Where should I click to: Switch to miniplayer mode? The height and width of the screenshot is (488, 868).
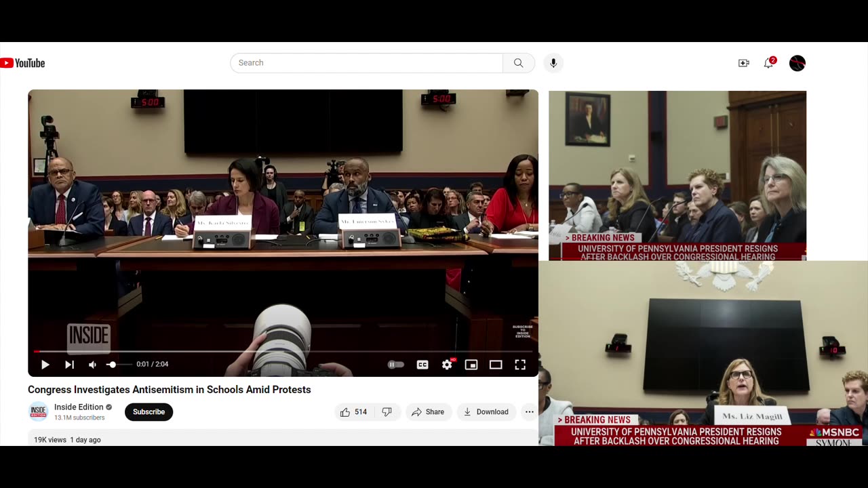pyautogui.click(x=471, y=365)
